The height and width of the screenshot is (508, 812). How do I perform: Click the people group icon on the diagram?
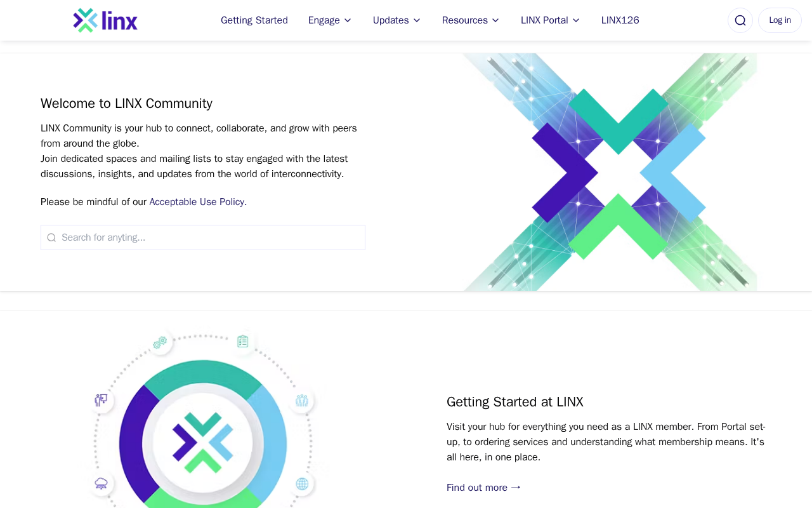[x=302, y=400]
